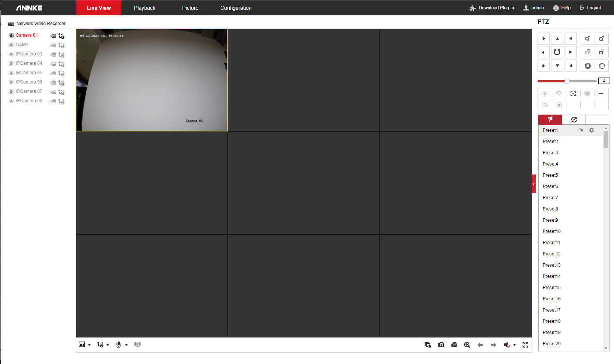
Task: Click the PTZ speed slider handle
Action: coord(567,81)
